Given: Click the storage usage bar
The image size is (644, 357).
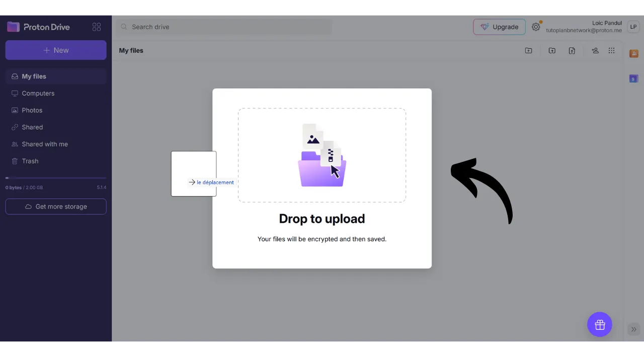Looking at the screenshot, I should (56, 178).
